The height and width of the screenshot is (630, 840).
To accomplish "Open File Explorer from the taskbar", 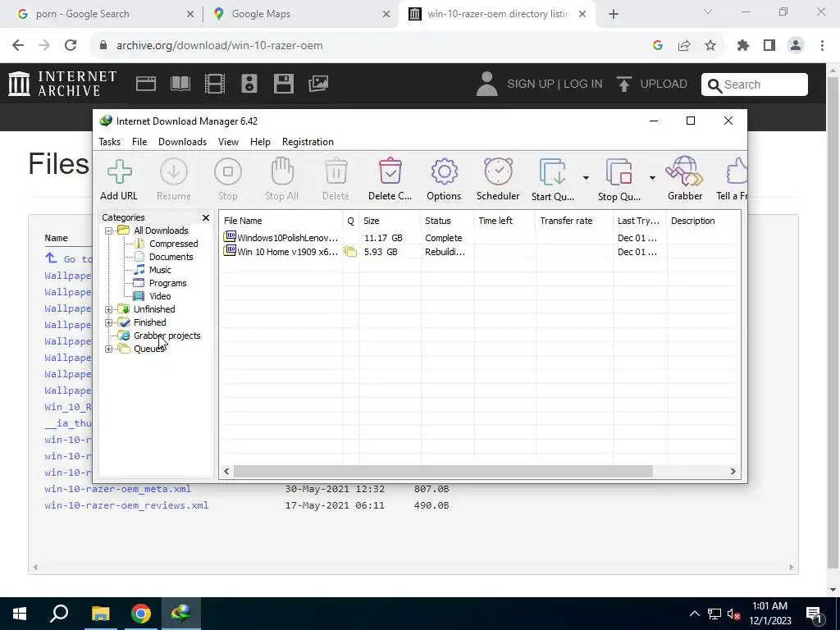I will 100,614.
